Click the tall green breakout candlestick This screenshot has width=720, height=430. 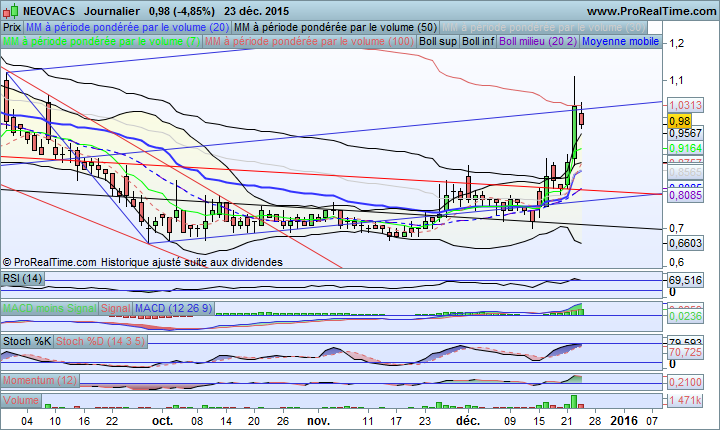click(x=574, y=132)
